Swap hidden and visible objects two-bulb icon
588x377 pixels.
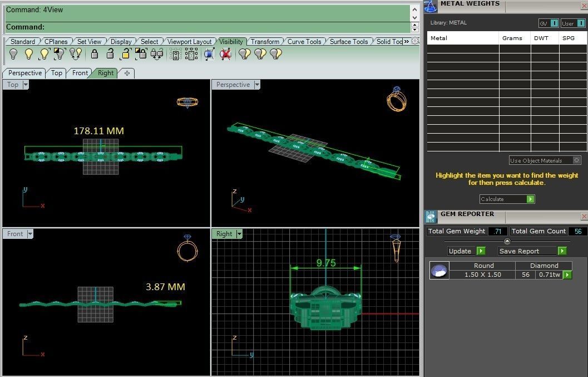click(76, 54)
